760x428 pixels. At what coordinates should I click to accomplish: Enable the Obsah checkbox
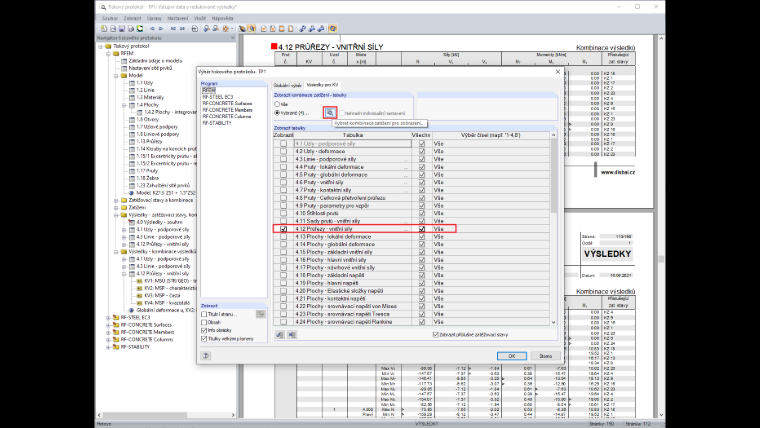point(204,322)
